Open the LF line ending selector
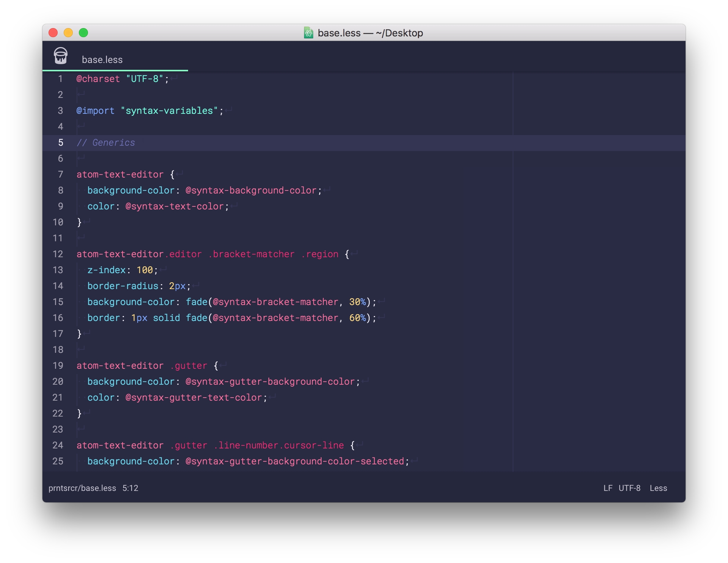This screenshot has width=728, height=563. pos(607,488)
